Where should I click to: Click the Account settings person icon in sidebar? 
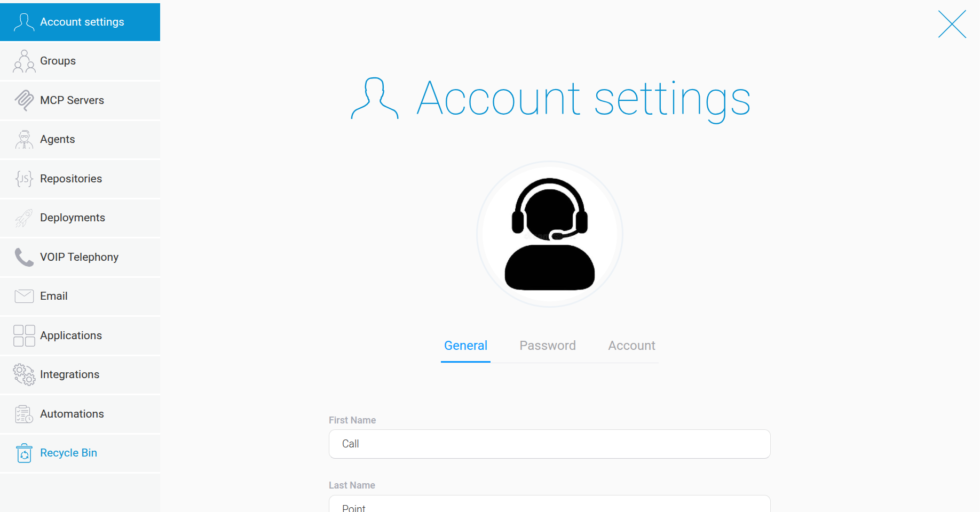24,22
